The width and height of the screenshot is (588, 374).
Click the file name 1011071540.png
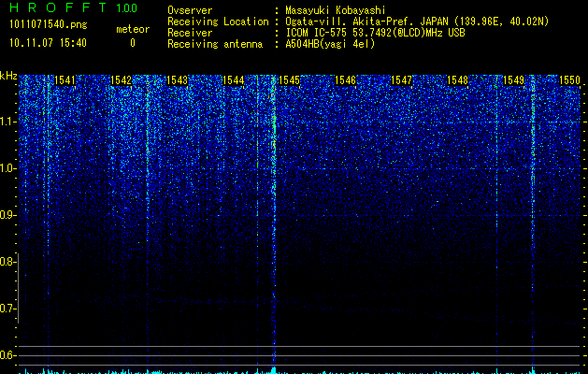click(x=49, y=24)
